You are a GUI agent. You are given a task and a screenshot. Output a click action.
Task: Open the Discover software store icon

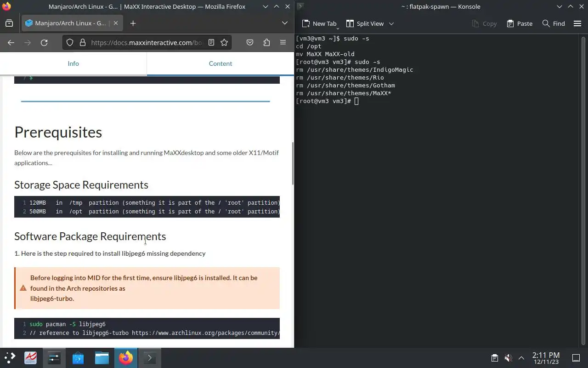[x=78, y=358]
